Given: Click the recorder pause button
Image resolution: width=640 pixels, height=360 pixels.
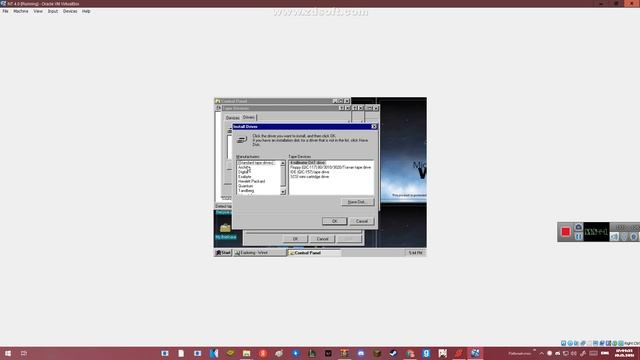Looking at the screenshot, I should 578,236.
